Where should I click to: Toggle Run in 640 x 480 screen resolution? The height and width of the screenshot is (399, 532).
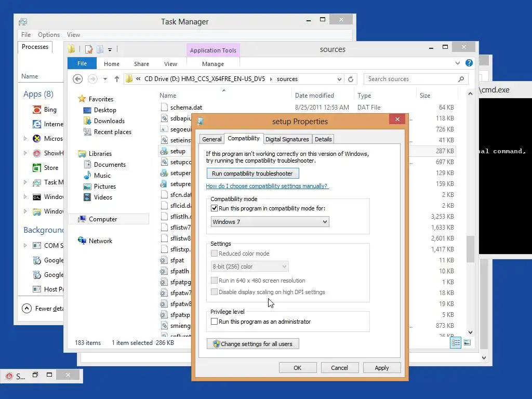point(214,281)
